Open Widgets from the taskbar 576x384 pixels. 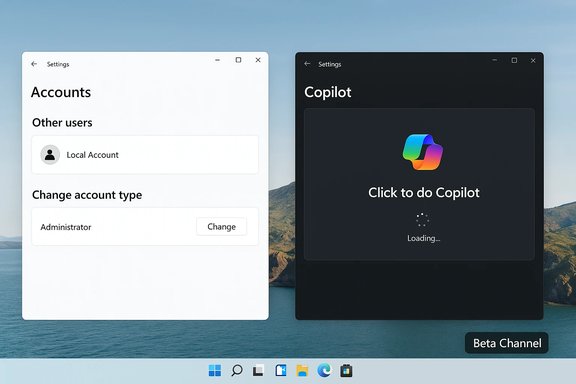(281, 370)
